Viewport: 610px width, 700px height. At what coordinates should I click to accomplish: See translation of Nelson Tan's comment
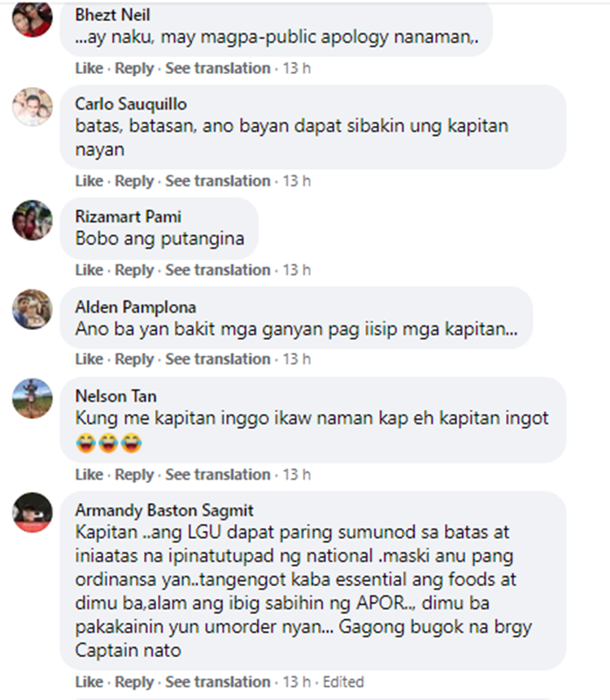[218, 475]
